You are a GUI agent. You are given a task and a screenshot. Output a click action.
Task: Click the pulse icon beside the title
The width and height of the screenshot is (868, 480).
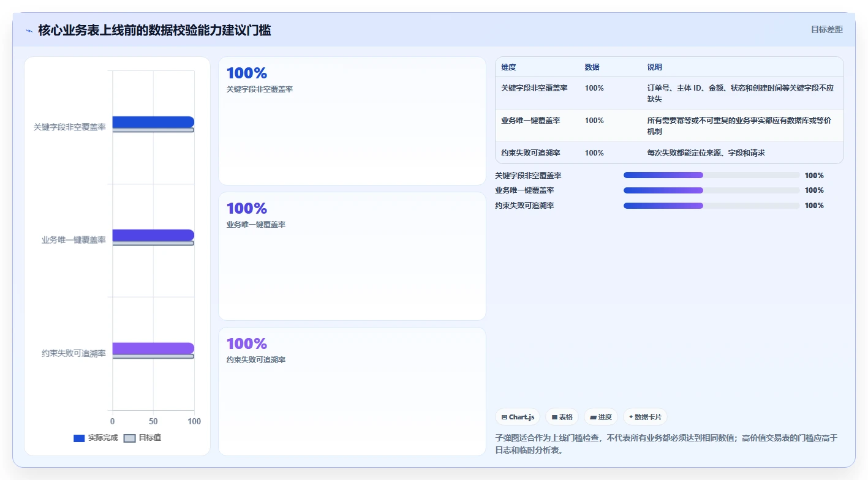coord(29,30)
